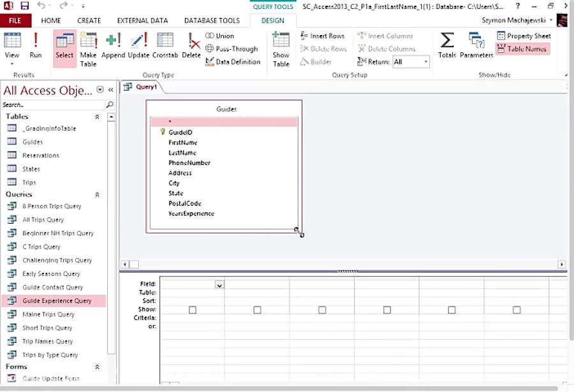Viewport: 574px width, 392px height.
Task: Toggle Show checkbox in first grid column
Action: pos(193,310)
